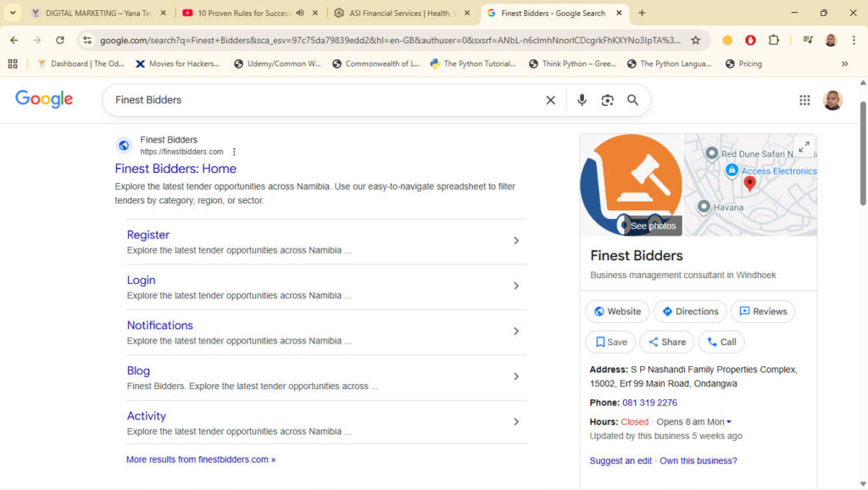Image resolution: width=868 pixels, height=490 pixels.
Task: Search by image with Lens icon
Action: click(x=607, y=100)
